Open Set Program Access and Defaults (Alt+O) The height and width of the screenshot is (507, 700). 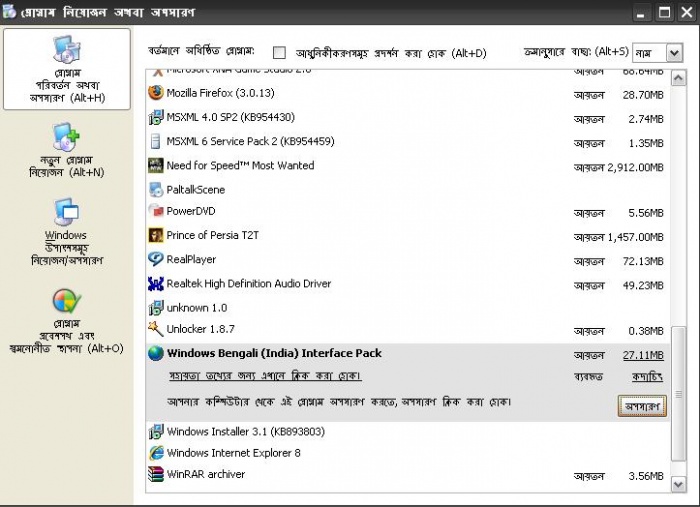pos(67,321)
